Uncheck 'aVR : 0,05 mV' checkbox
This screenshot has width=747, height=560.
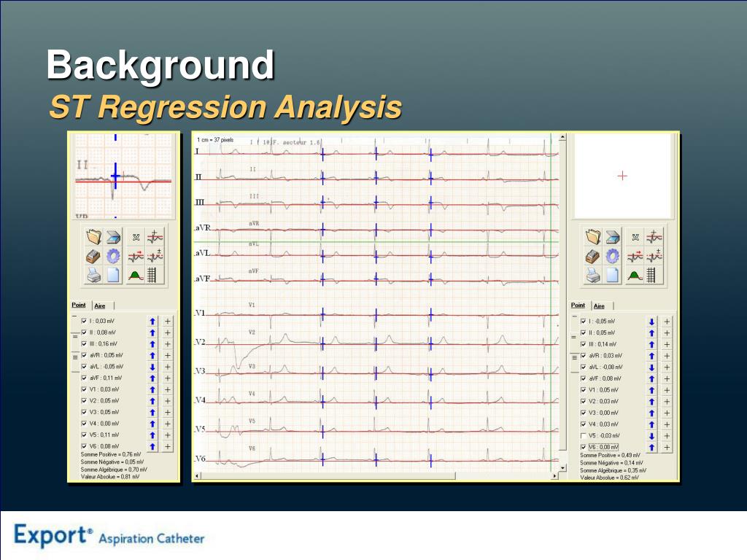[x=85, y=355]
